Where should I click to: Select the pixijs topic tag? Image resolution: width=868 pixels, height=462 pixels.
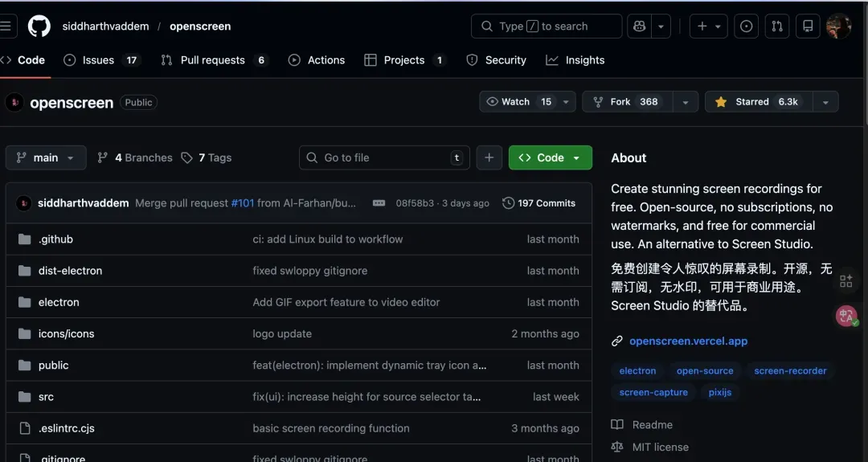click(719, 392)
